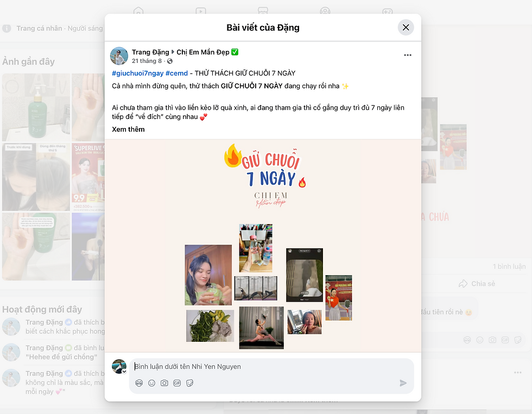Open the post options three-dot menu
This screenshot has height=414, width=532.
[x=408, y=55]
